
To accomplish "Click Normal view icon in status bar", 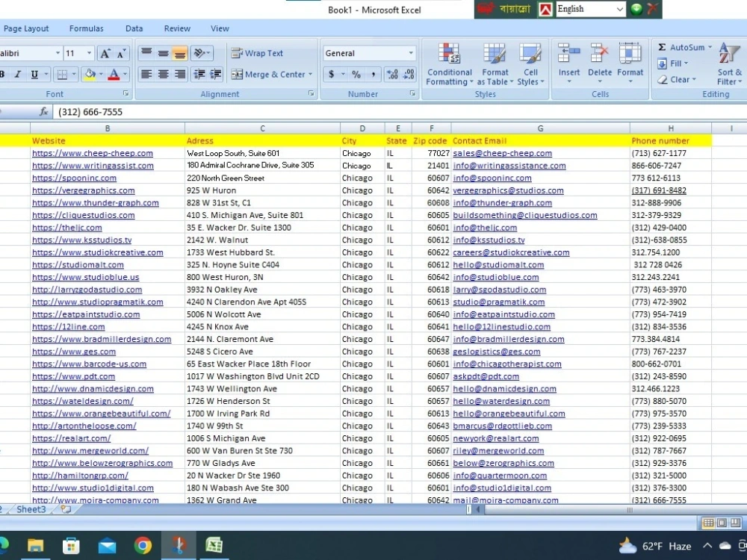I will point(708,523).
